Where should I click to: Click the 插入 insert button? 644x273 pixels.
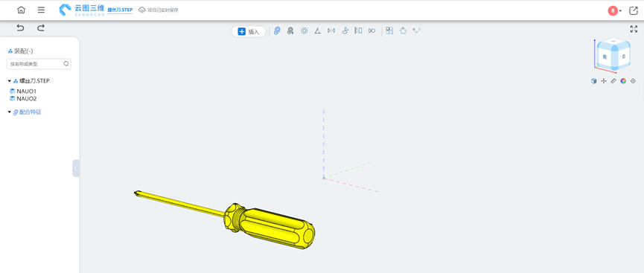pos(249,31)
